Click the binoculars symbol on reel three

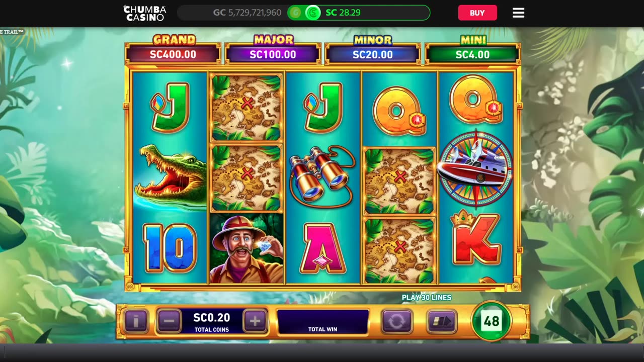pos(323,176)
